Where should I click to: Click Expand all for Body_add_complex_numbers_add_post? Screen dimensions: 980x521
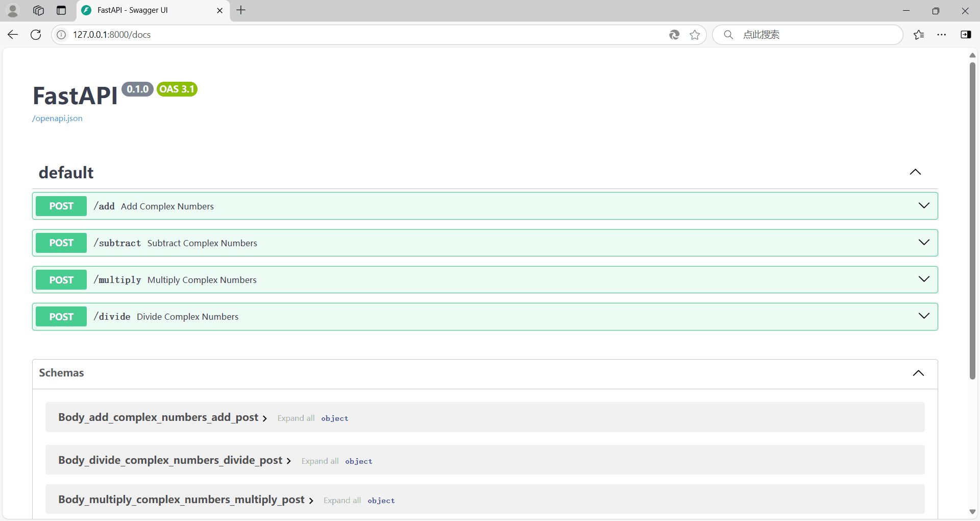pyautogui.click(x=296, y=418)
